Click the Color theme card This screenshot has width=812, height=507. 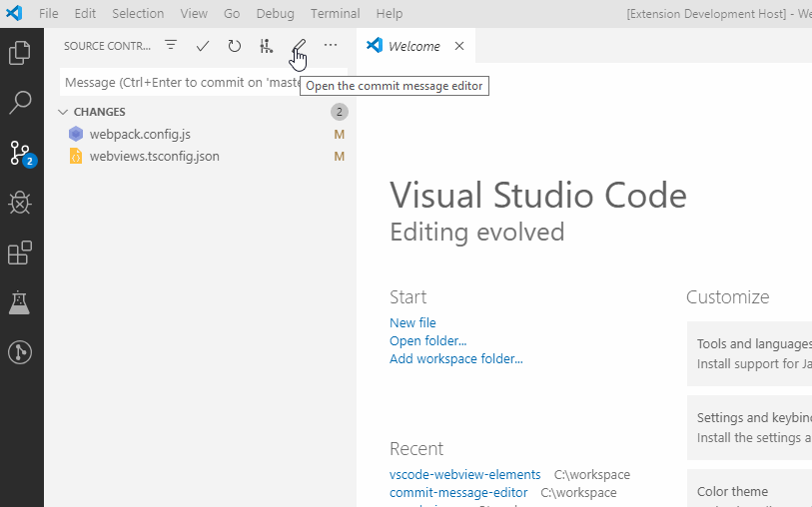[749, 488]
